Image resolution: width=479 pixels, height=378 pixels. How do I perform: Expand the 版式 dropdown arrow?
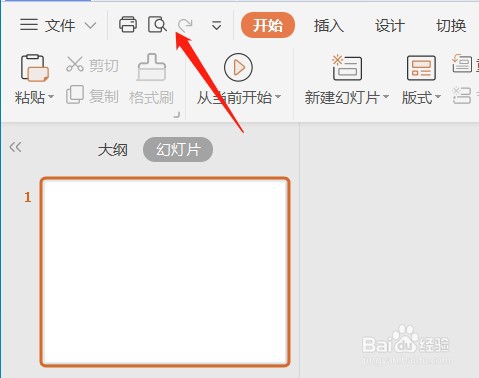[x=438, y=97]
